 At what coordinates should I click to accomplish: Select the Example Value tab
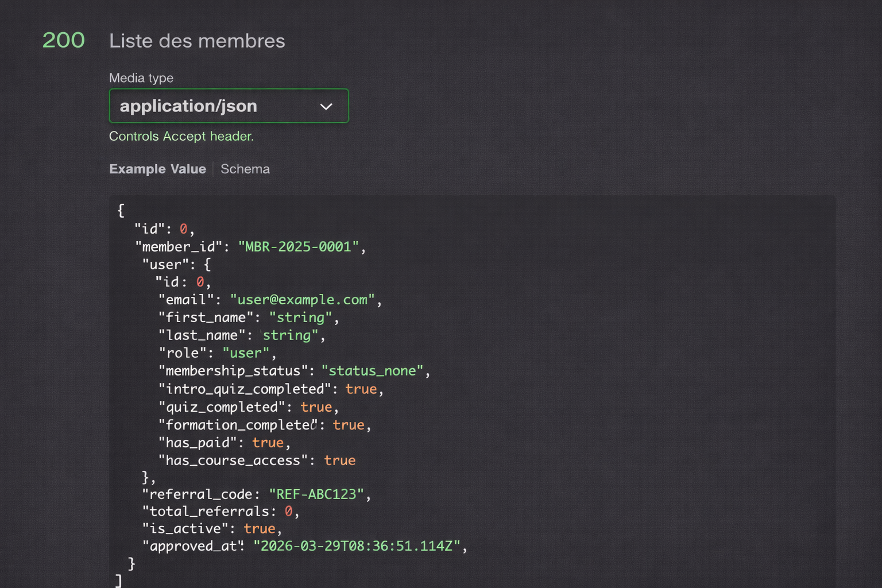pyautogui.click(x=157, y=169)
